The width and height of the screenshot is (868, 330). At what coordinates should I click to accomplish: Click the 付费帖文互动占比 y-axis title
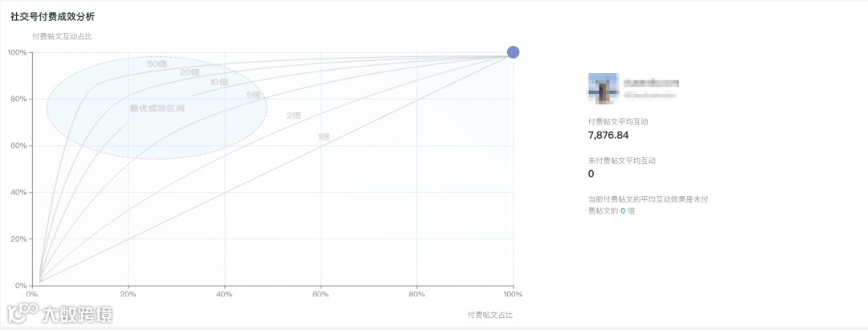coord(62,36)
